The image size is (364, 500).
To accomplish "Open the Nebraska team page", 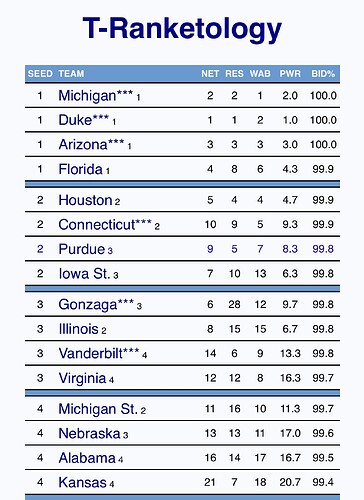I will pyautogui.click(x=89, y=433).
